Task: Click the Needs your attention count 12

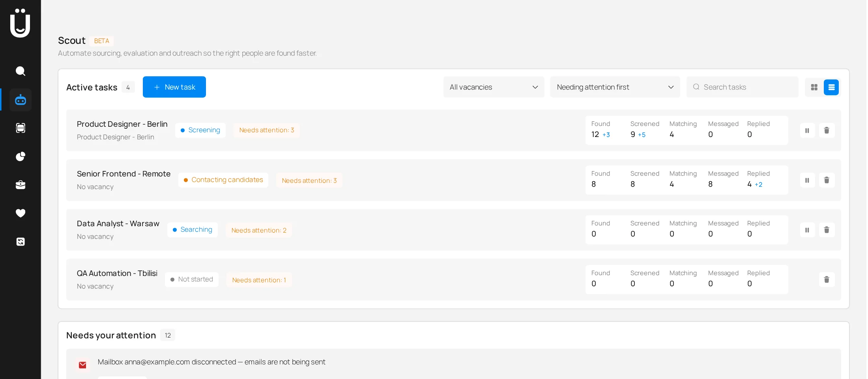Action: click(x=168, y=335)
